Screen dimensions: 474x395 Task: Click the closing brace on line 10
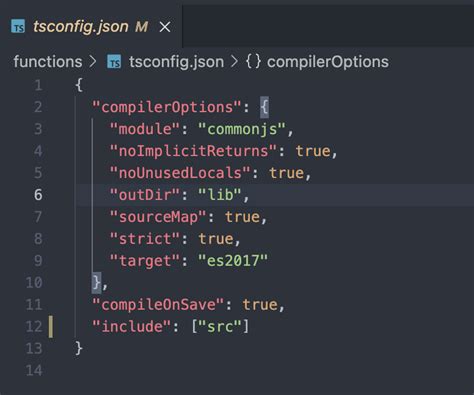[96, 283]
